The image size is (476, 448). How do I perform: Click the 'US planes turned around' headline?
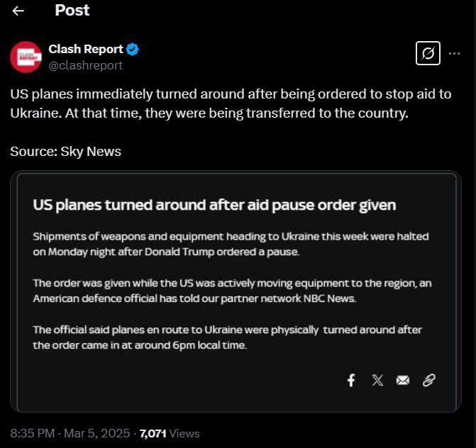[214, 206]
